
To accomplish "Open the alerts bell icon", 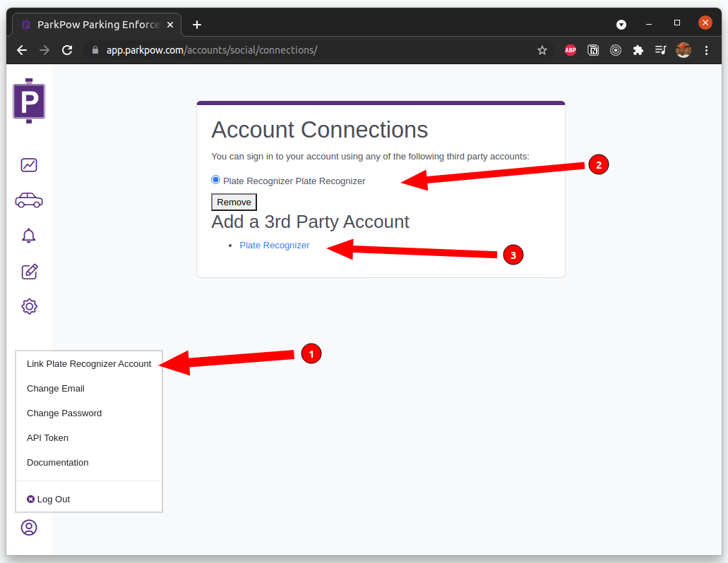I will coord(29,236).
